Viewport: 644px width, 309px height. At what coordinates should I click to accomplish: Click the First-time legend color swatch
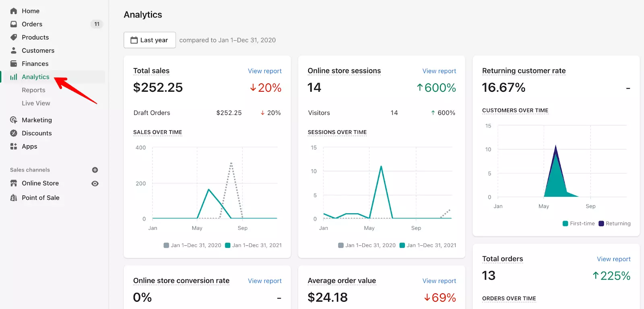click(x=566, y=224)
